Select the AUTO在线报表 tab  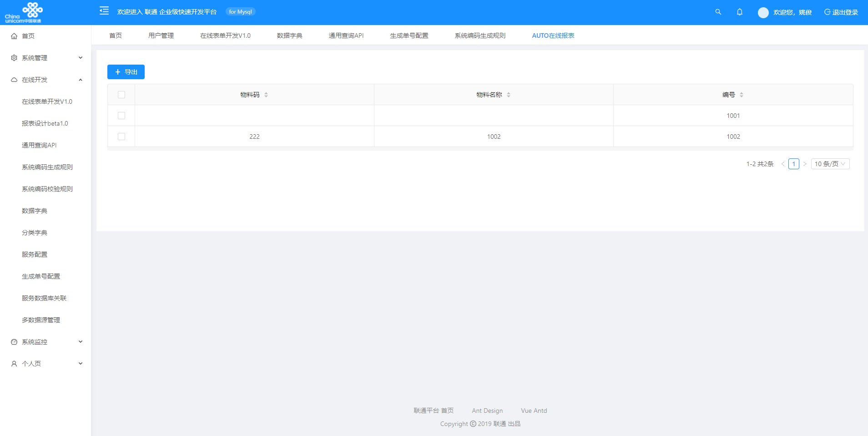553,35
